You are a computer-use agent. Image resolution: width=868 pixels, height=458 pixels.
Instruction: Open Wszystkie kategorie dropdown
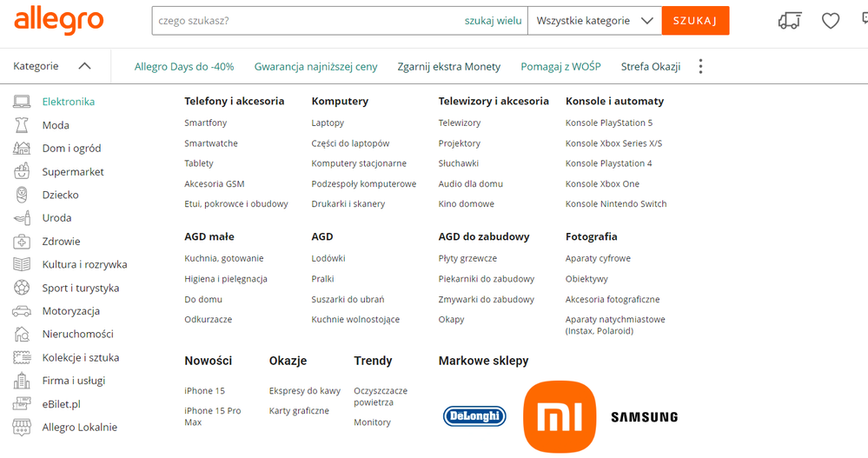(x=594, y=21)
